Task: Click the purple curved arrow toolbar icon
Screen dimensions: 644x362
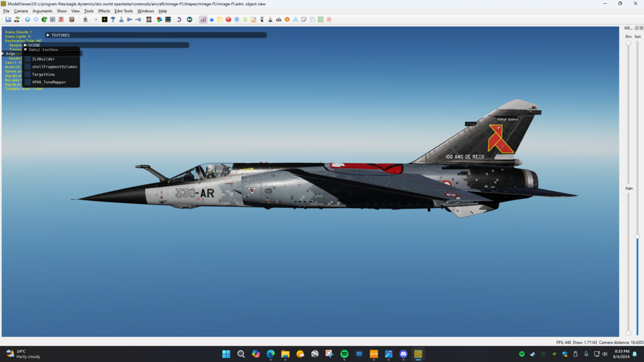Action: pyautogui.click(x=178, y=19)
